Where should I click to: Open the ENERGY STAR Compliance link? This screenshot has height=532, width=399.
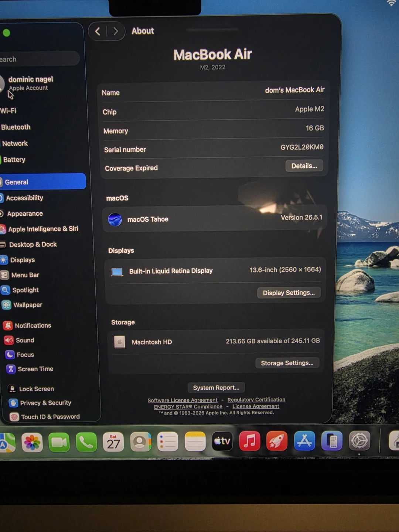188,406
